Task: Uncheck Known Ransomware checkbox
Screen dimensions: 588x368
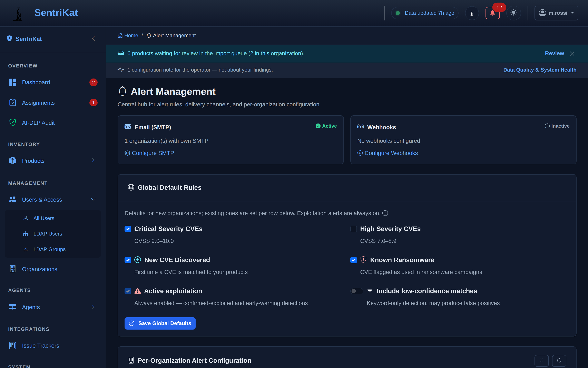Action: [354, 260]
